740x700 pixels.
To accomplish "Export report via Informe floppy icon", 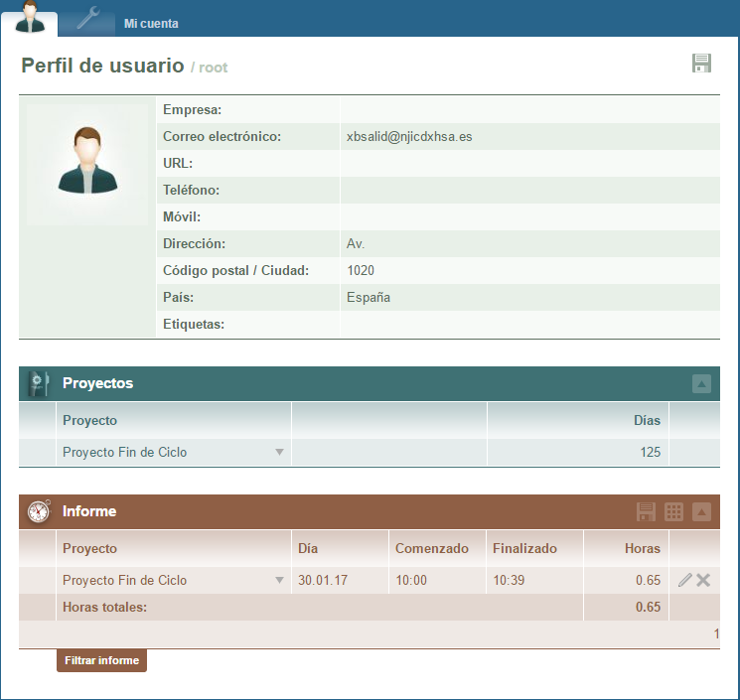I will tap(646, 512).
